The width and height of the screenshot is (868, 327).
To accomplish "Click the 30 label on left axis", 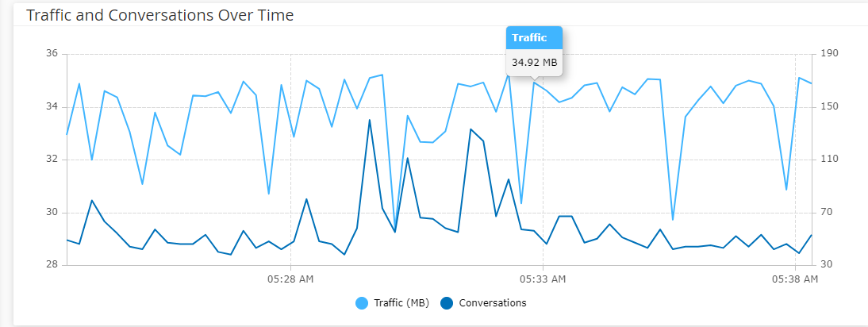I will coord(52,213).
